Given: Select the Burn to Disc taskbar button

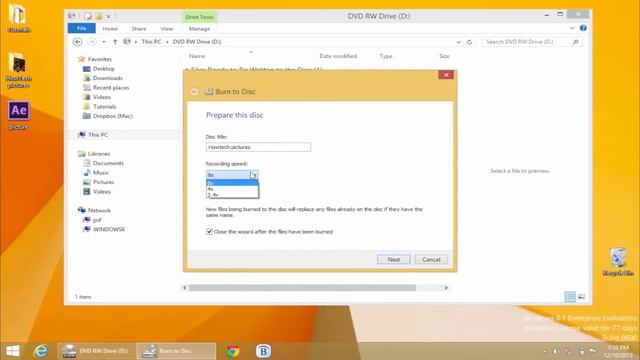Looking at the screenshot, I should point(176,351).
